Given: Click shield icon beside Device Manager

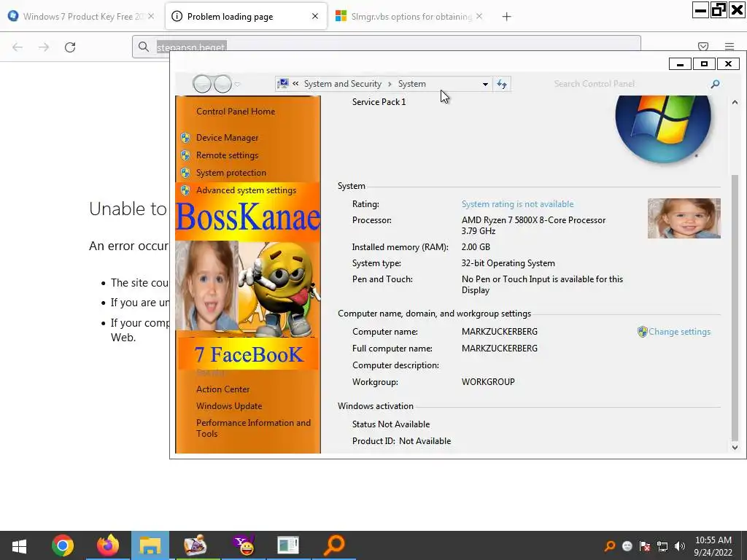Looking at the screenshot, I should 185,138.
